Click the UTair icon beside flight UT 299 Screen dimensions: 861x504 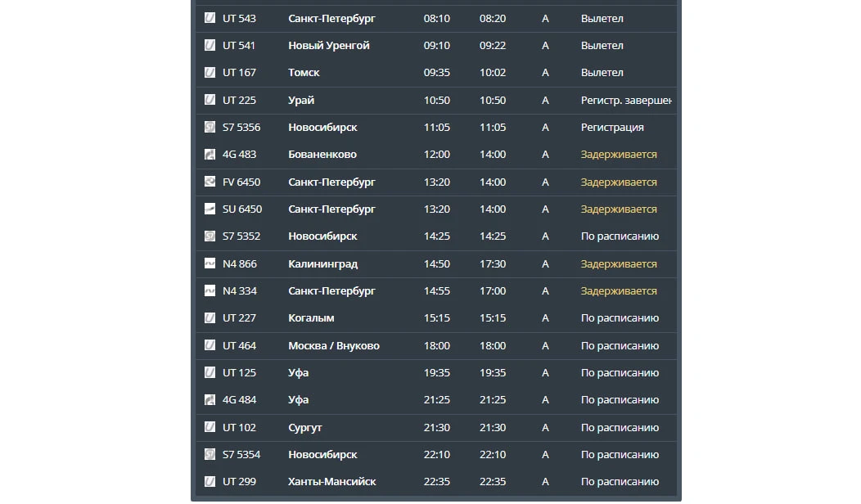210,481
